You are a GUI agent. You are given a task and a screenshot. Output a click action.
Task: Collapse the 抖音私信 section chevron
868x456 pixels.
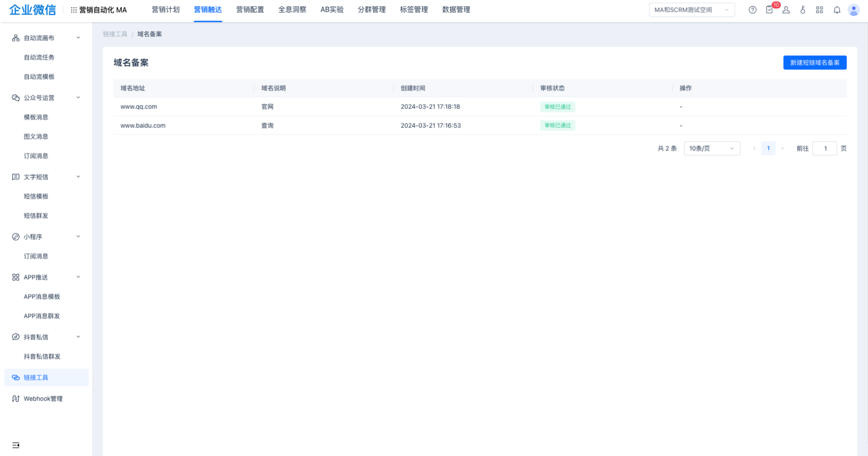pos(78,337)
